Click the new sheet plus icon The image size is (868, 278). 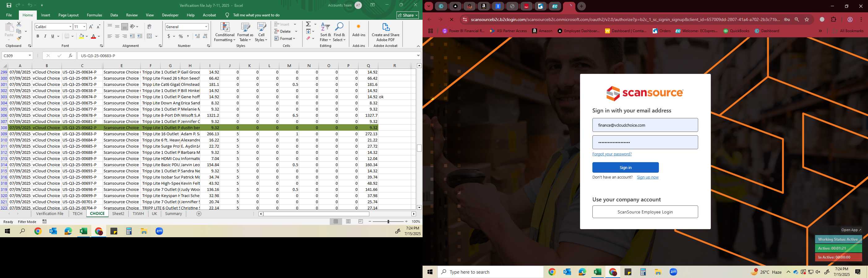(x=199, y=214)
